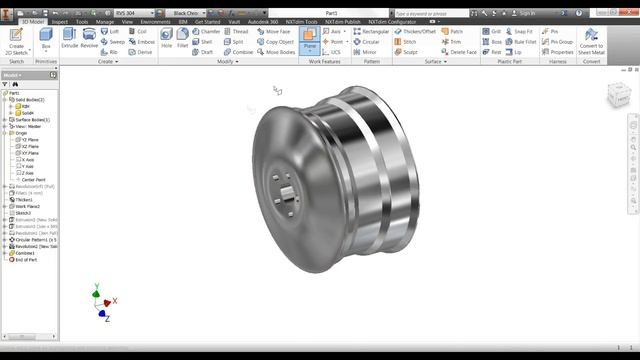The height and width of the screenshot is (360, 640).
Task: Collapse the Origin folder in the browser
Action: point(5,133)
